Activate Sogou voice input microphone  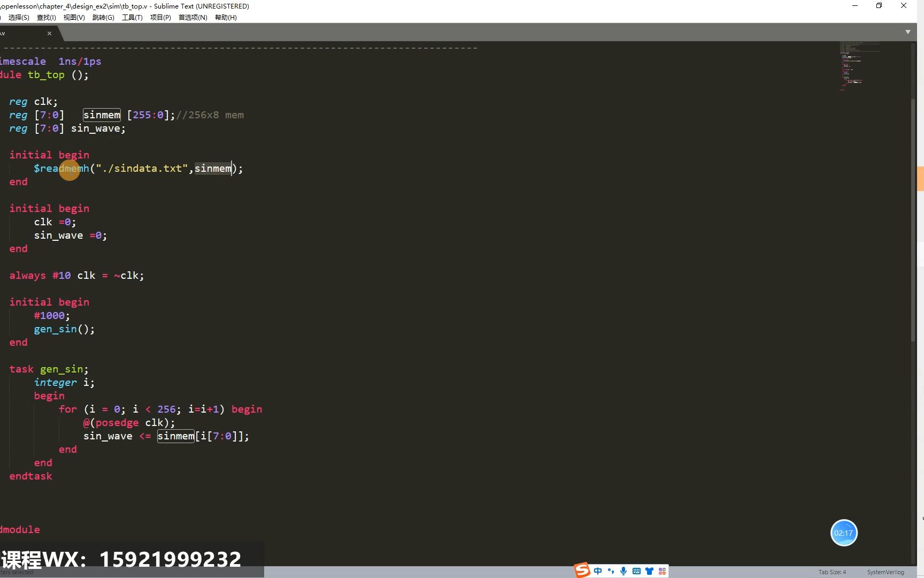pos(623,571)
